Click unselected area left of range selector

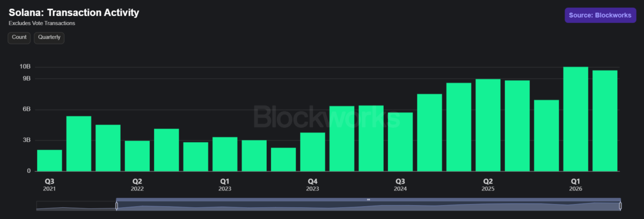coord(76,206)
